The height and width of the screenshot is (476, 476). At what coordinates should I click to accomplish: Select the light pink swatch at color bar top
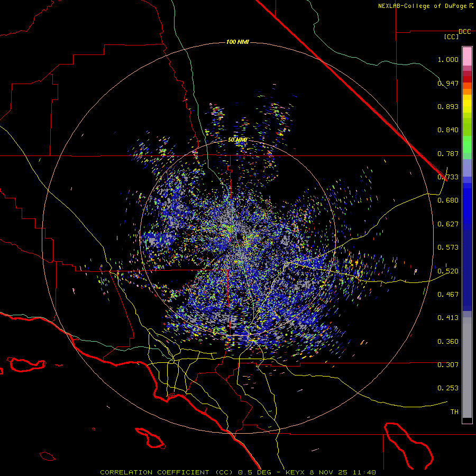tap(467, 56)
